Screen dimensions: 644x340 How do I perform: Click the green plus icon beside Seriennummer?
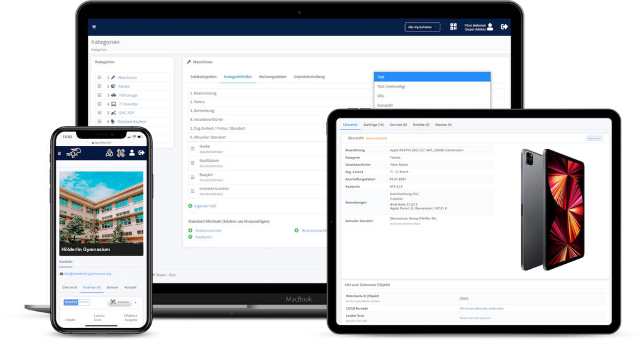191,230
